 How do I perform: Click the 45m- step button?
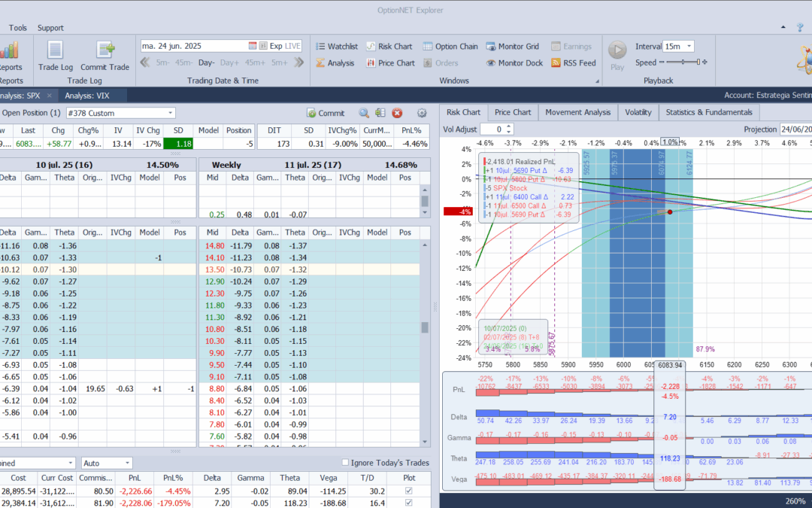point(183,62)
